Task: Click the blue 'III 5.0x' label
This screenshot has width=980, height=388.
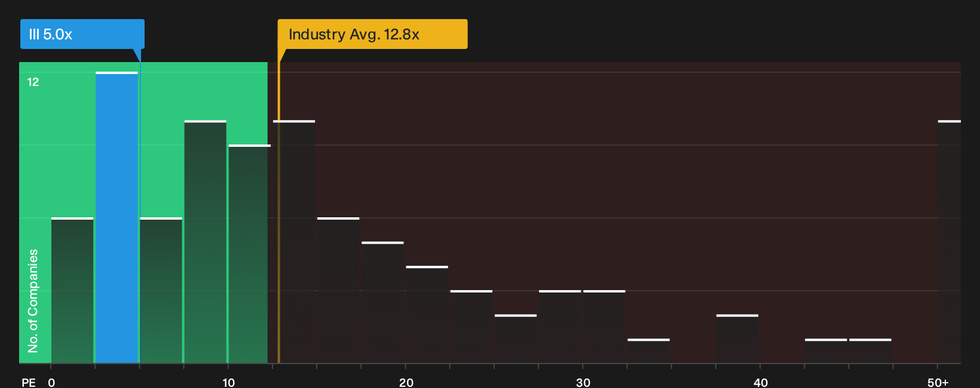Action: tap(82, 34)
